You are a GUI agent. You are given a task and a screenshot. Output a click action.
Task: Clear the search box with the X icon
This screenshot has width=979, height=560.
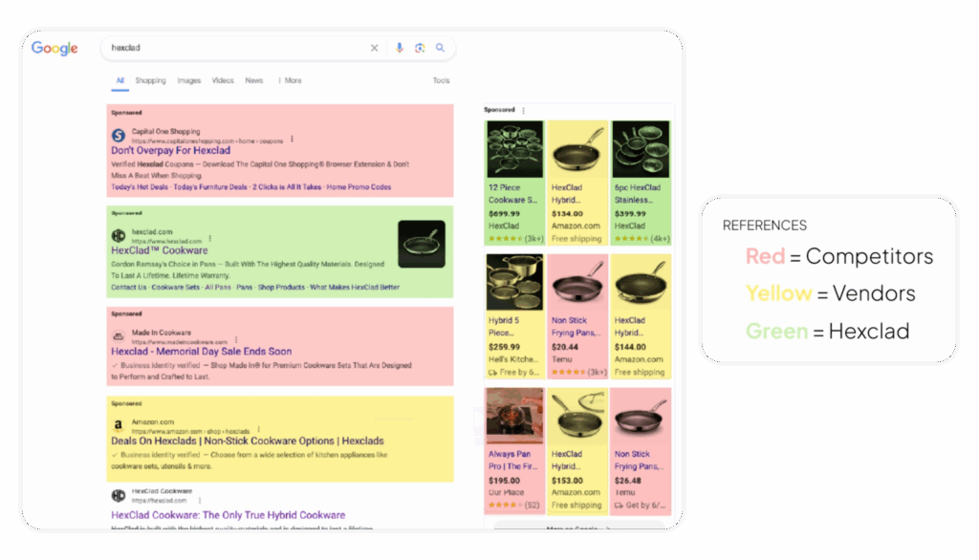point(374,48)
